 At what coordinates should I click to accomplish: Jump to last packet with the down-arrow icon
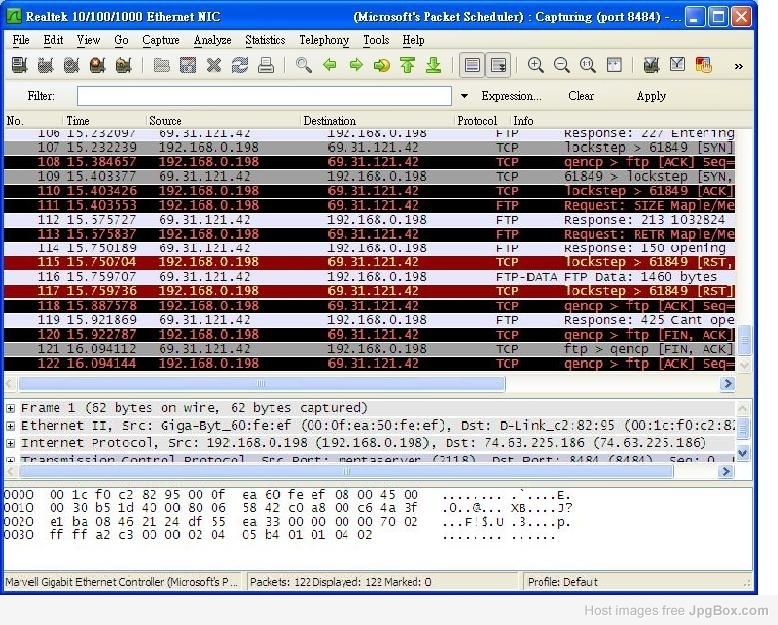[433, 65]
